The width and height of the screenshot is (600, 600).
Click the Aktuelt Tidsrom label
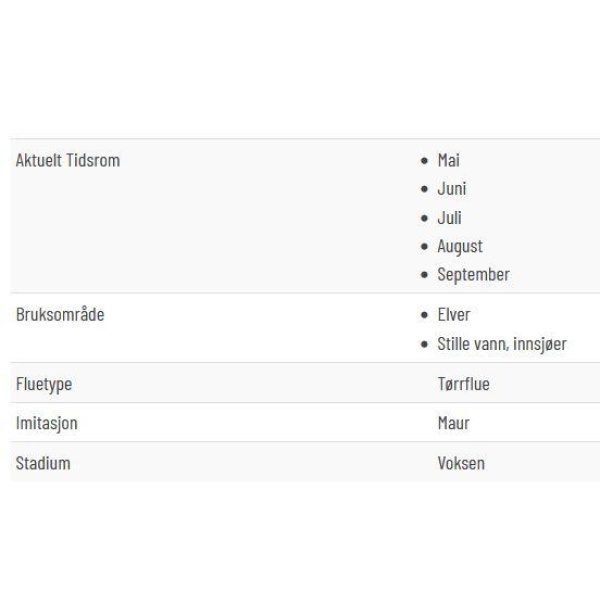click(68, 160)
